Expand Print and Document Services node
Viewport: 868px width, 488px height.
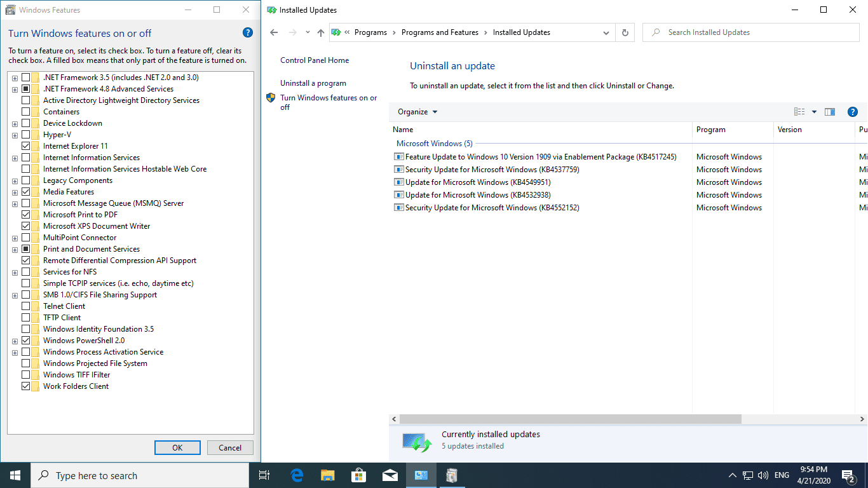pos(15,250)
